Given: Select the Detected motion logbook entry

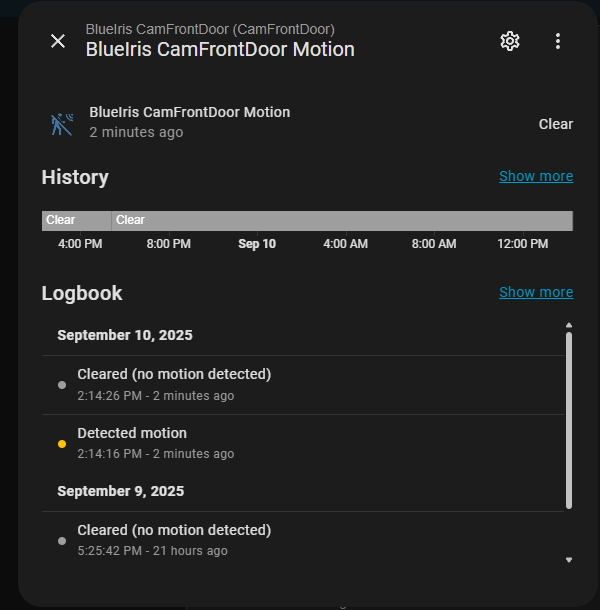Looking at the screenshot, I should point(303,443).
